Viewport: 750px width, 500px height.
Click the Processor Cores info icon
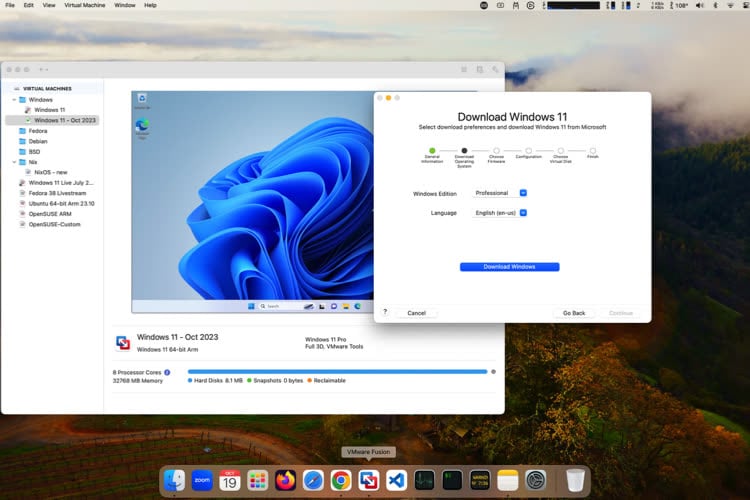tap(167, 372)
